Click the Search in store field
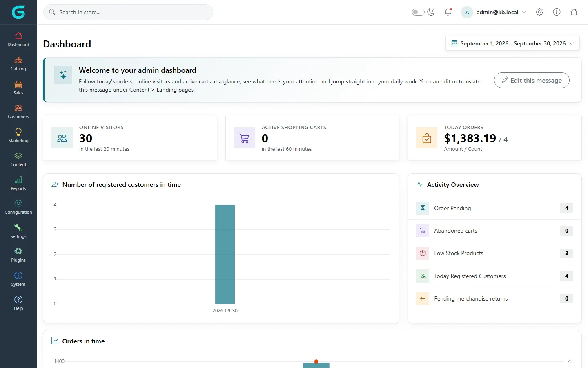Image resolution: width=588 pixels, height=368 pixels. [128, 12]
